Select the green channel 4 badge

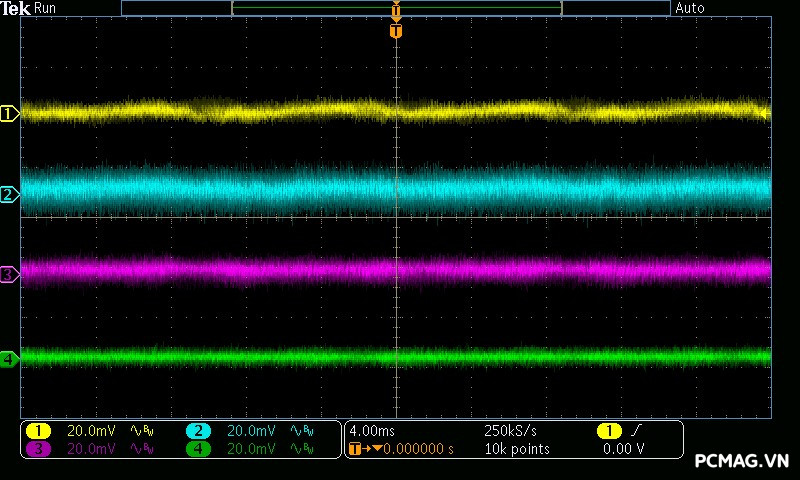click(198, 449)
